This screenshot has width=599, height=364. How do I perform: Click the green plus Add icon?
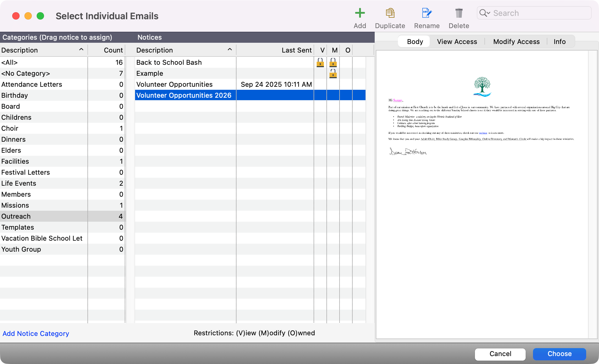click(x=360, y=13)
